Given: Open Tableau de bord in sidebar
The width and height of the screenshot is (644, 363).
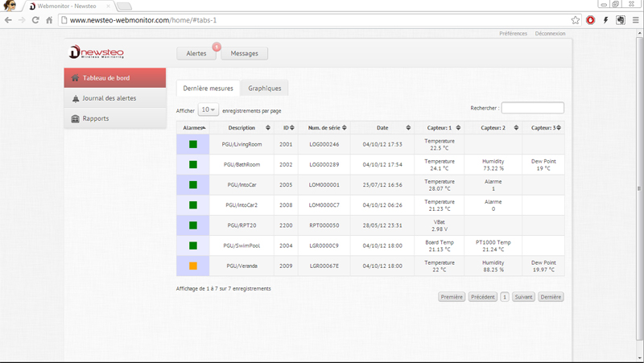Looking at the screenshot, I should 115,77.
